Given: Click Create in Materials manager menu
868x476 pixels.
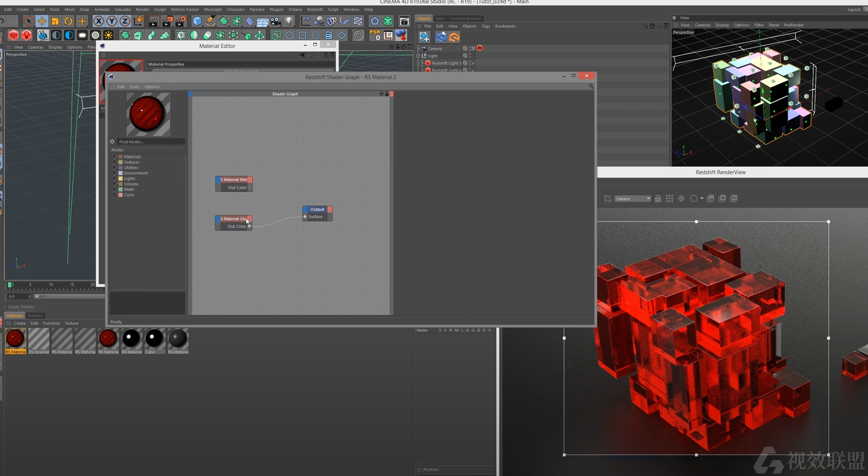Looking at the screenshot, I should tap(20, 323).
